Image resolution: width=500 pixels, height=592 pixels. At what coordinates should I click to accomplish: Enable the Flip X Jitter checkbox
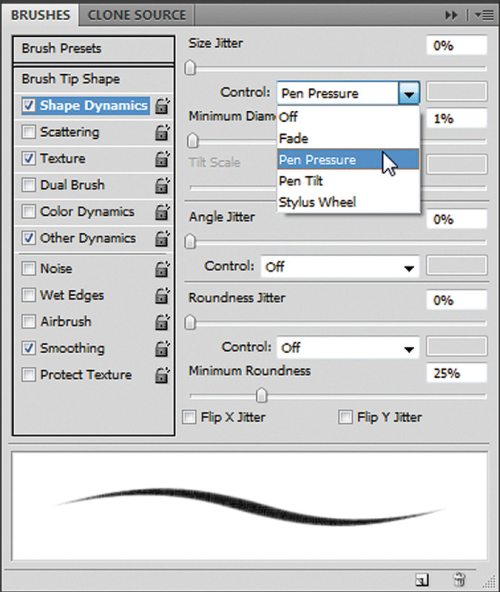(x=189, y=417)
